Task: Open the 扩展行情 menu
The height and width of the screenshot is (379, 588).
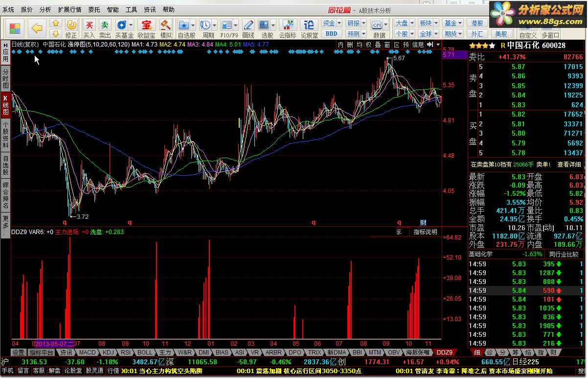Action: (x=69, y=9)
